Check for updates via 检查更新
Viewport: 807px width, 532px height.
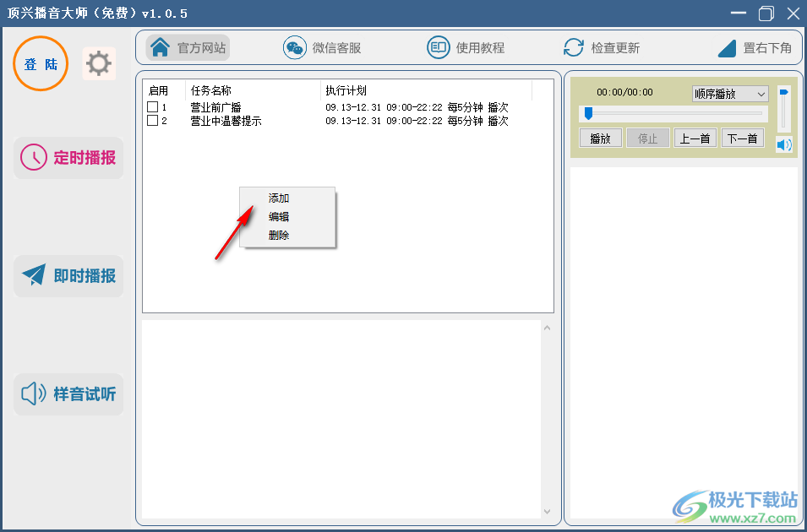click(602, 47)
